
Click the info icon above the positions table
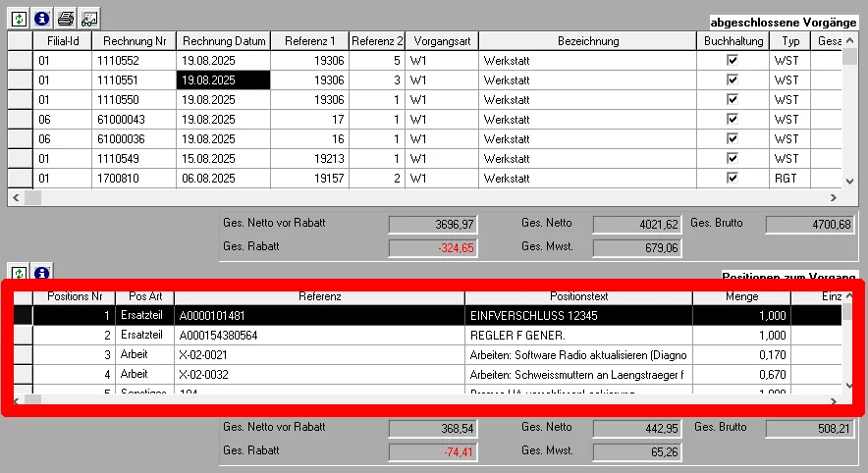[42, 272]
